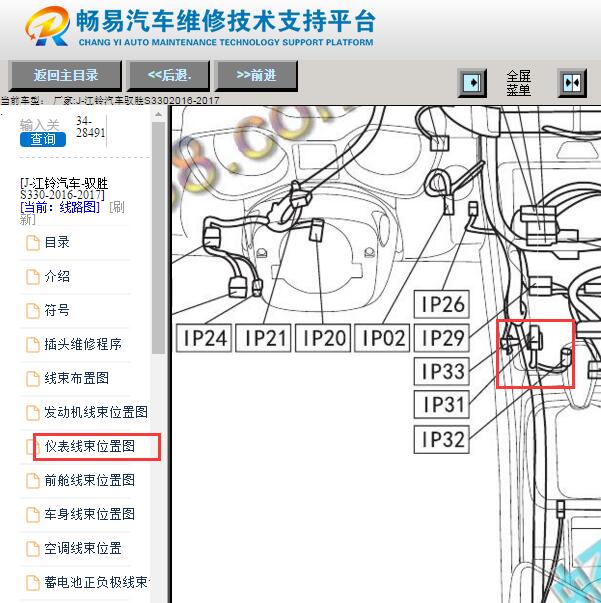The width and height of the screenshot is (601, 603).
Task: Select 仪表线束位置图 in the sidebar
Action: (90, 446)
